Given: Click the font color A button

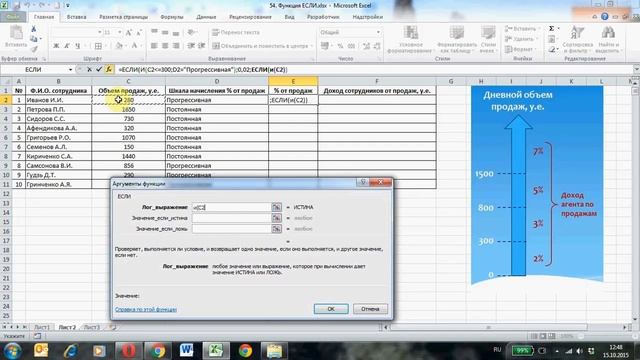Looking at the screenshot, I should [134, 46].
